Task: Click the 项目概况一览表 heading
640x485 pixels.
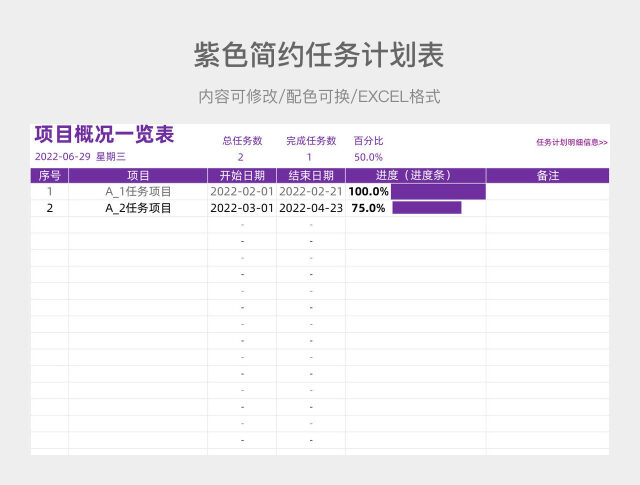Action: [104, 136]
